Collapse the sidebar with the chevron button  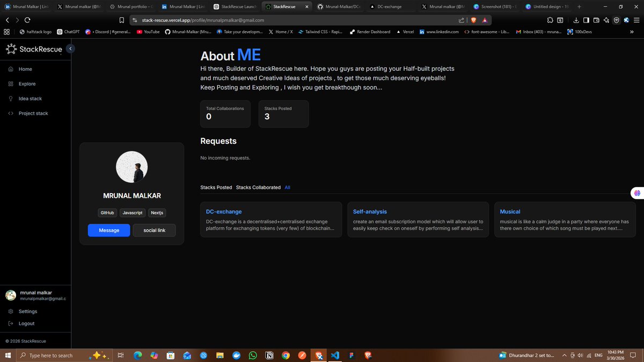[x=70, y=49]
